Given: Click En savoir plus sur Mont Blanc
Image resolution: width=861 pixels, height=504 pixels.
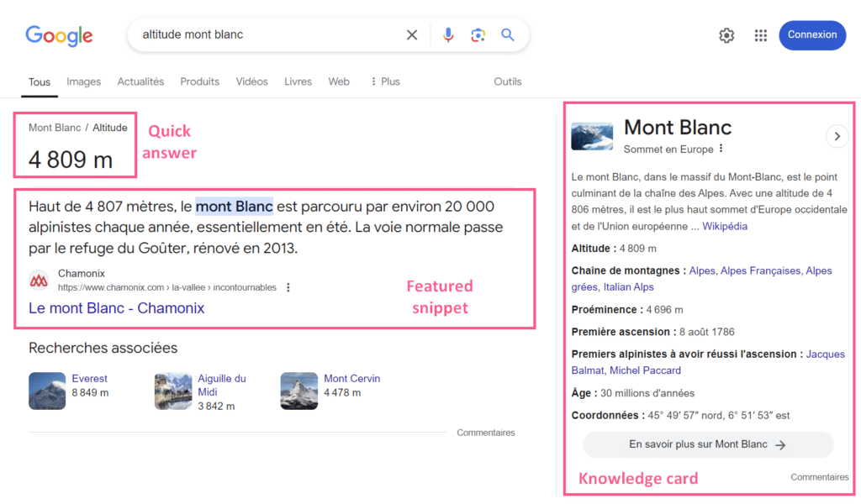Looking at the screenshot, I should [708, 444].
